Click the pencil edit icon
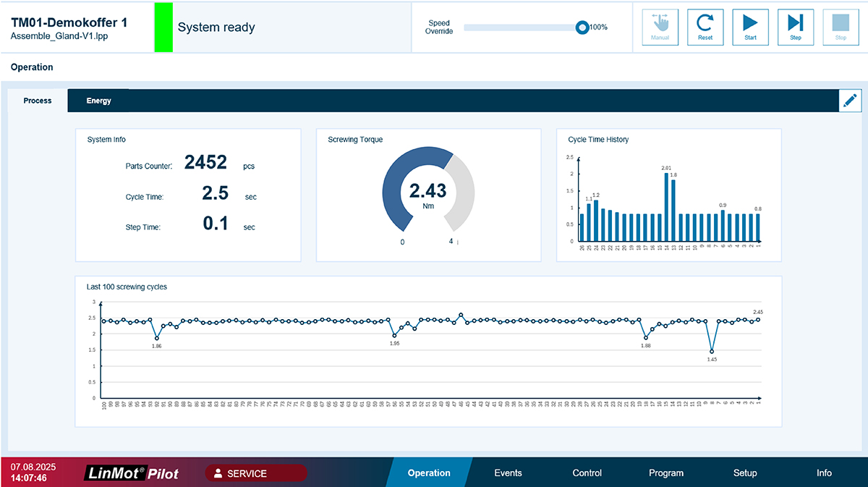This screenshot has height=487, width=868. pyautogui.click(x=850, y=101)
